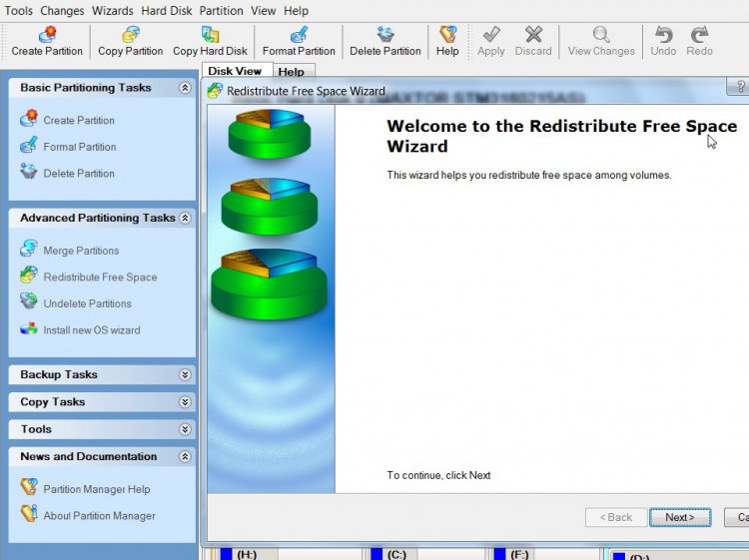Click Format Partition icon in sidebar
Screen dimensions: 749x560
click(x=29, y=145)
